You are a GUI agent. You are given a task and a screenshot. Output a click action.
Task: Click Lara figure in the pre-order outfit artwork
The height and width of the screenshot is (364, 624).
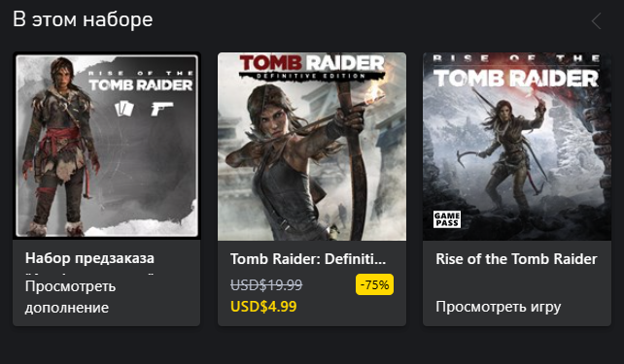tap(59, 145)
